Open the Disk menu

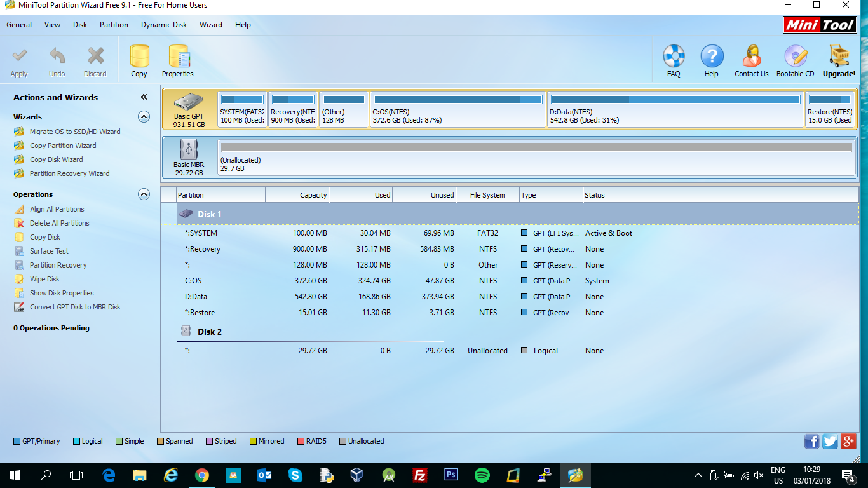point(80,25)
